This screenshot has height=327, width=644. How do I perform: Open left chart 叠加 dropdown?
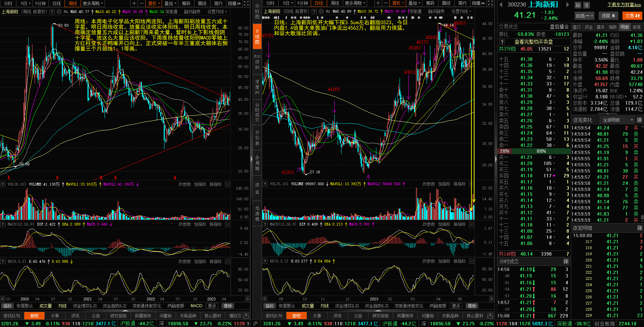coord(170,3)
